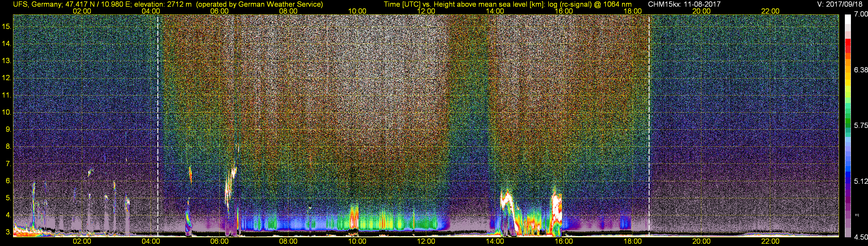This screenshot has height=246, width=868.
Task: Click the 10. height axis label
Action: coord(7,112)
